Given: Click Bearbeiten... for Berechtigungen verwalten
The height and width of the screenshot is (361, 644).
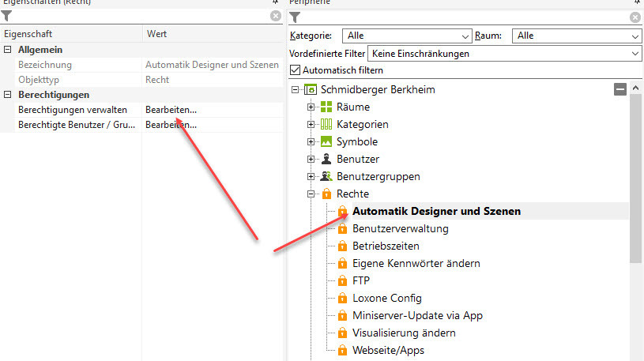Looking at the screenshot, I should click(171, 110).
